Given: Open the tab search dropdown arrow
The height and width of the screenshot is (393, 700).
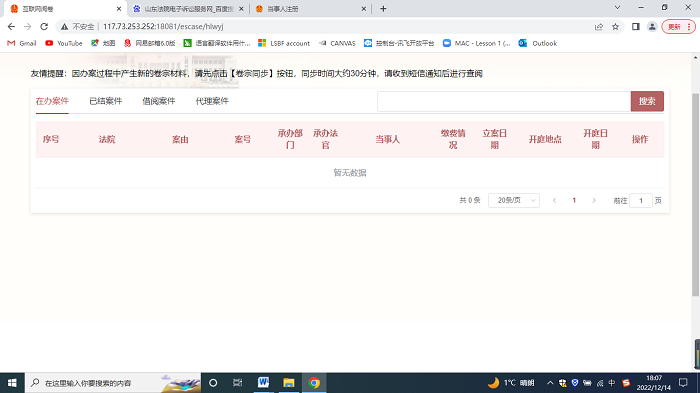Looking at the screenshot, I should coord(617,8).
